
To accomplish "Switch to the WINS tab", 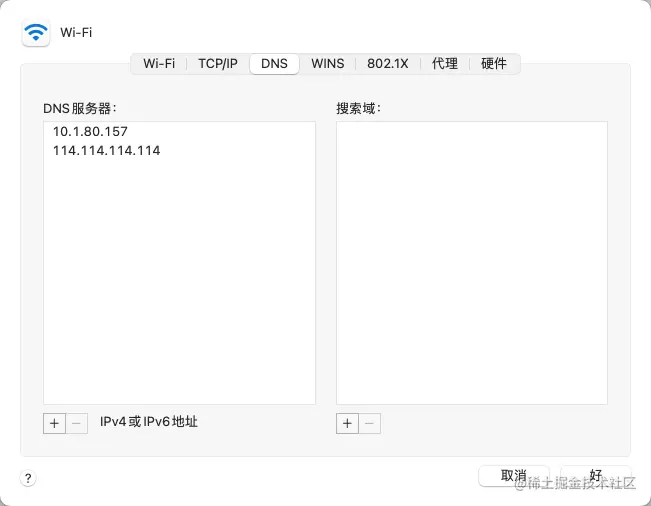I will pyautogui.click(x=328, y=64).
